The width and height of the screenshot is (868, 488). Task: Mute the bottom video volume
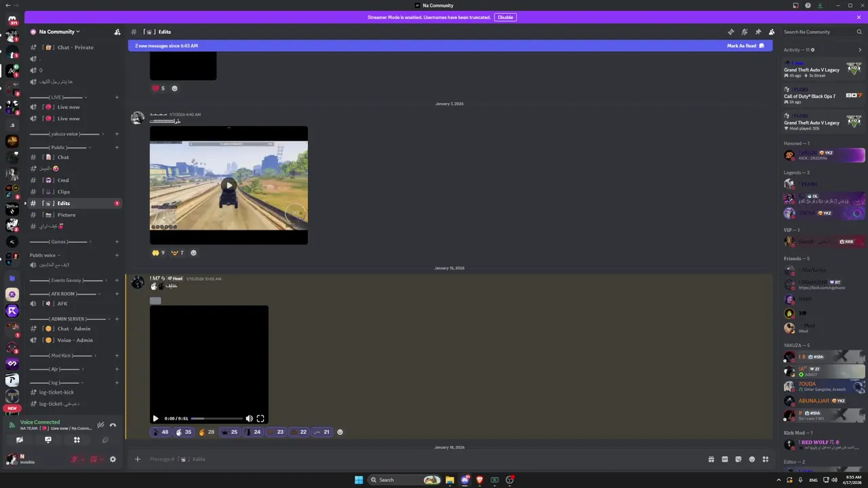click(249, 419)
